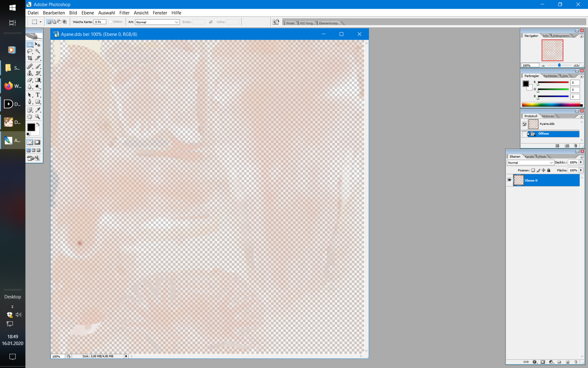Image resolution: width=588 pixels, height=368 pixels.
Task: Select the Gradient tool
Action: [x=38, y=80]
